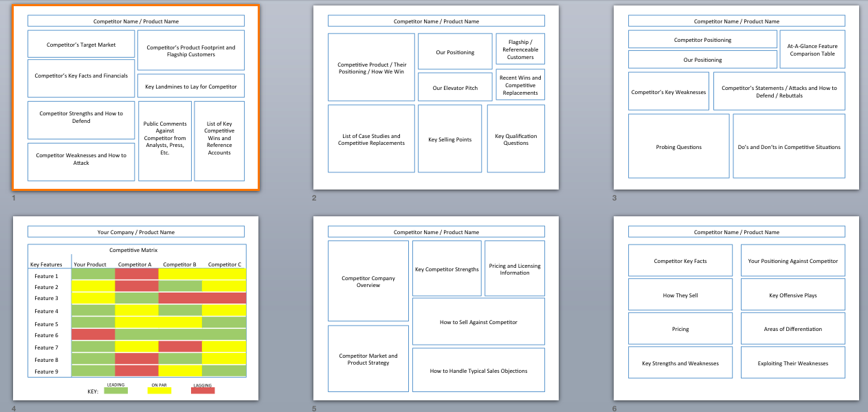Click the "Competitor Positioning" box
This screenshot has width=868, height=412.
pyautogui.click(x=702, y=40)
